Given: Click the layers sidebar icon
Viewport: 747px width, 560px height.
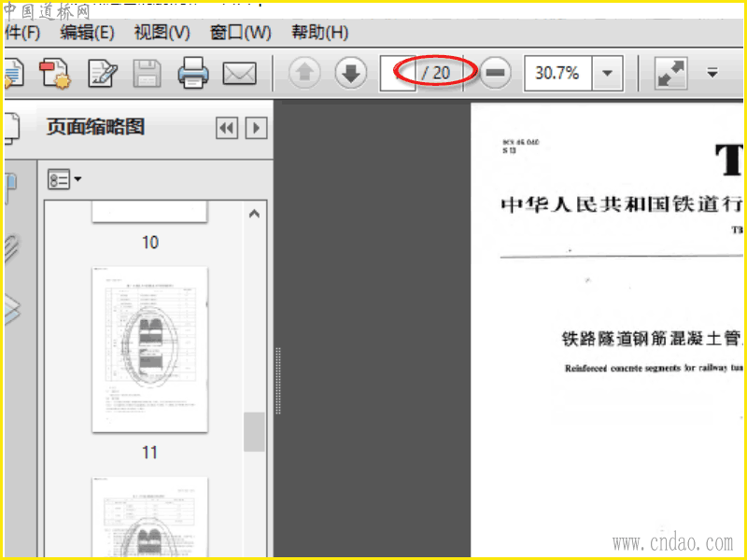Looking at the screenshot, I should pyautogui.click(x=12, y=311).
